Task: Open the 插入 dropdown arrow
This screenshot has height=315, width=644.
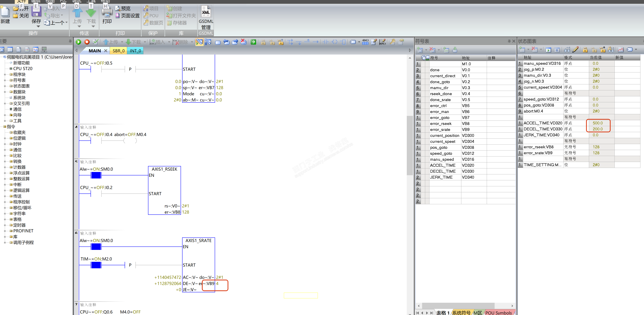Action: (x=169, y=42)
